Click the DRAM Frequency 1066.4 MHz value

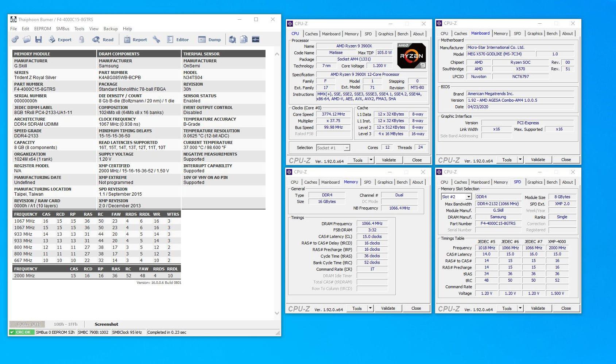(372, 224)
